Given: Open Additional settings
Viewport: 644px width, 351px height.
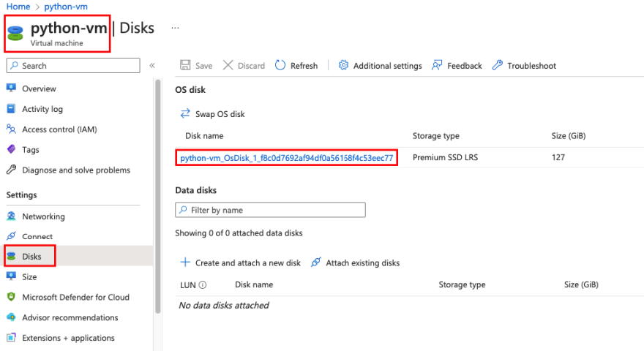Looking at the screenshot, I should (x=387, y=66).
